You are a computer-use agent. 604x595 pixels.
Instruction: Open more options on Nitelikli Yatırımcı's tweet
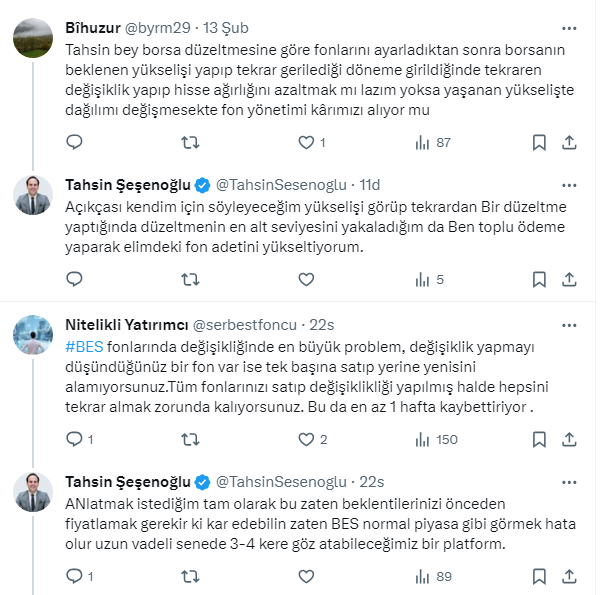click(569, 325)
